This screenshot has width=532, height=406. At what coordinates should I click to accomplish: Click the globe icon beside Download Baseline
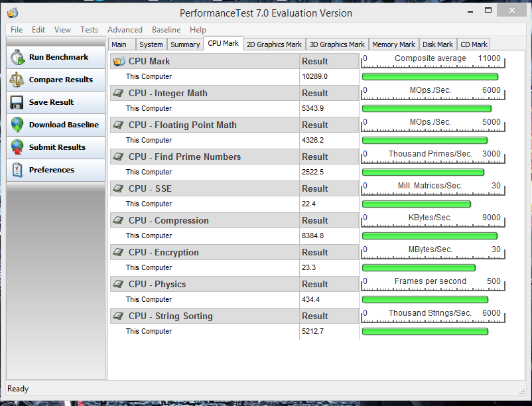pyautogui.click(x=17, y=125)
